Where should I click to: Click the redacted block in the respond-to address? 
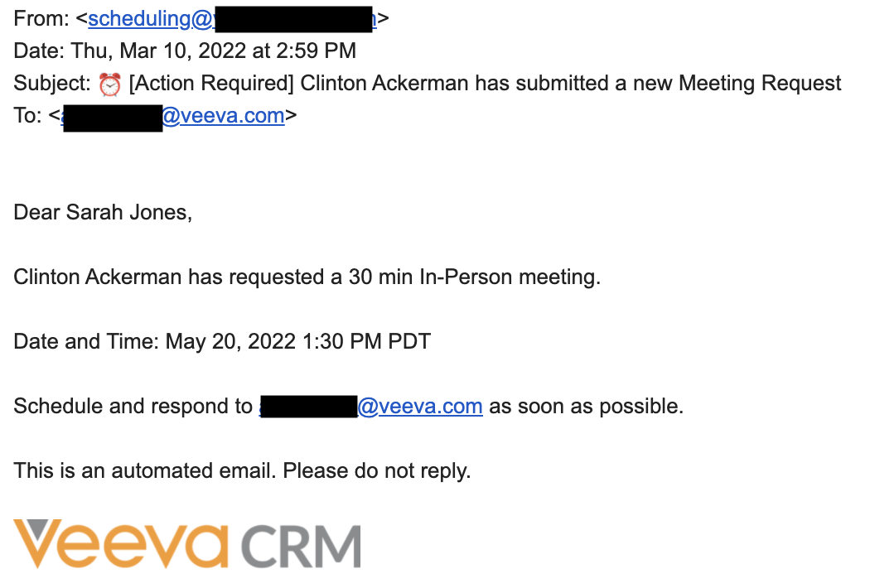tap(307, 407)
